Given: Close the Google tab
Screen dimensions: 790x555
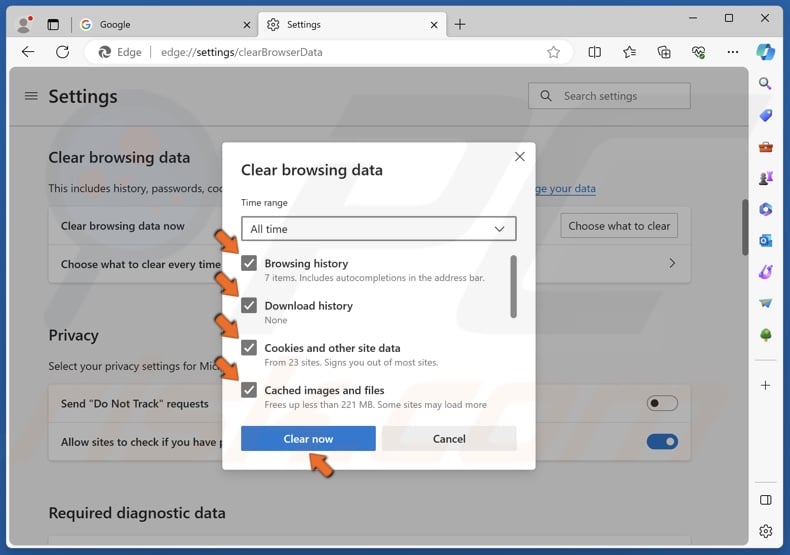Looking at the screenshot, I should [x=246, y=25].
